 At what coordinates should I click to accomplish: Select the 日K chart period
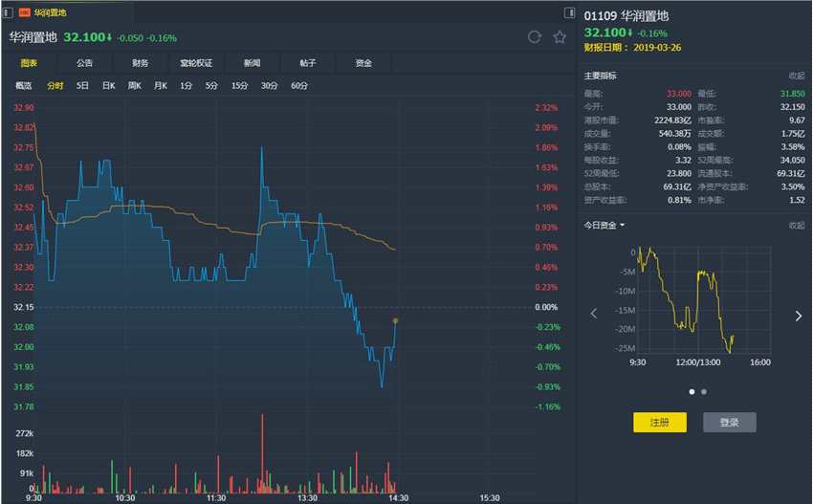(x=108, y=86)
